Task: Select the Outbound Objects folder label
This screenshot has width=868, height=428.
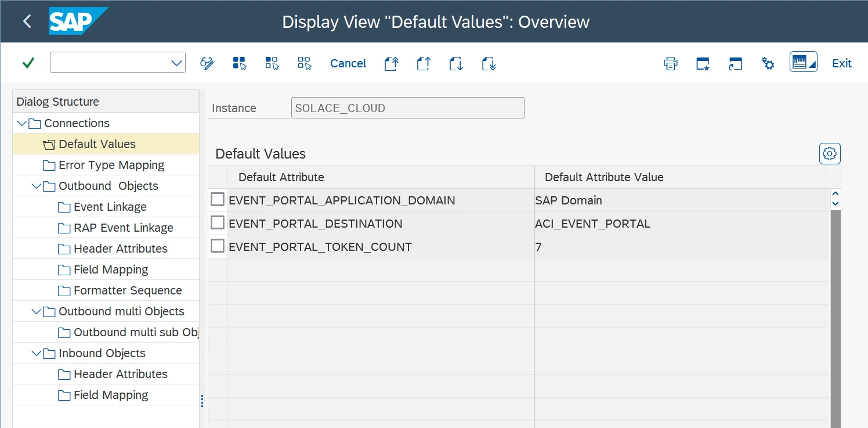Action: click(x=108, y=186)
